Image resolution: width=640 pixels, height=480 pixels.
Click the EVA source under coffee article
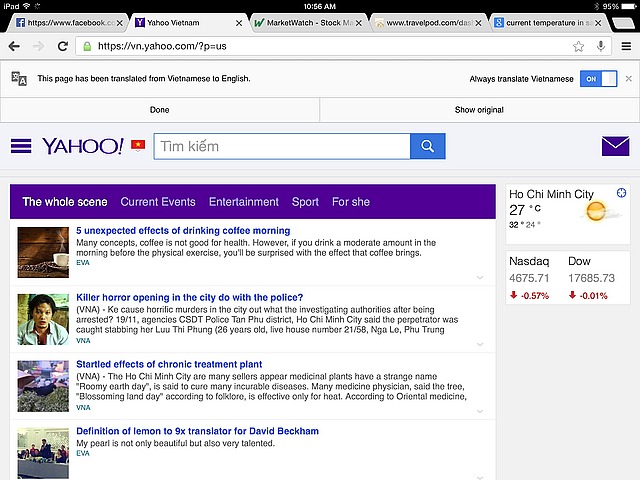tap(83, 263)
